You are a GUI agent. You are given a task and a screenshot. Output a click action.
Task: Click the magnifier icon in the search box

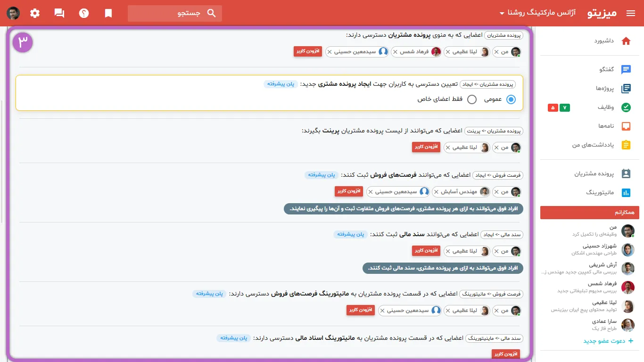point(212,13)
